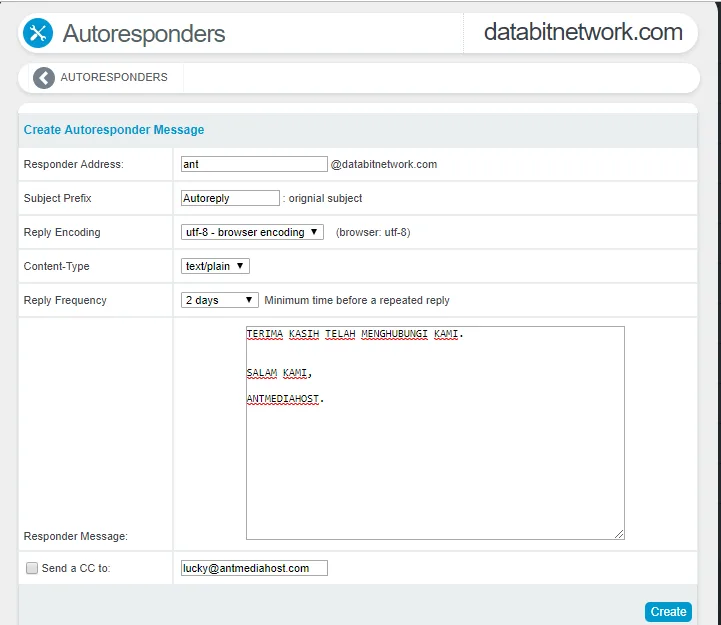
Task: Go to the AUTORESPONDERS breadcrumb
Action: pos(114,77)
